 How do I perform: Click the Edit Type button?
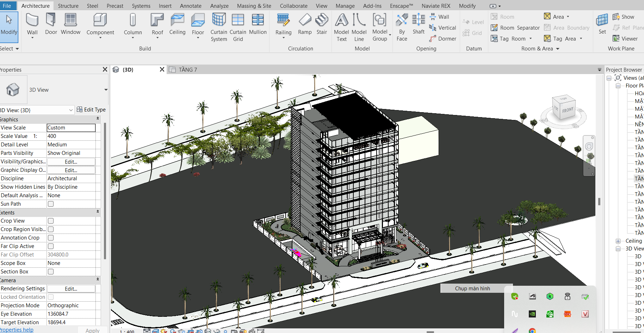tap(91, 109)
